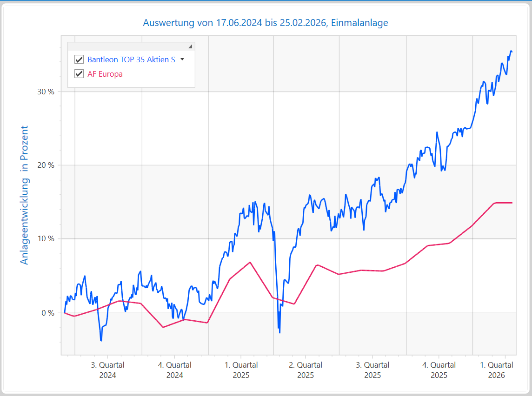Uncheck the Bantleon TOP 35 Aktien S checkbox
The width and height of the screenshot is (532, 396).
click(79, 59)
